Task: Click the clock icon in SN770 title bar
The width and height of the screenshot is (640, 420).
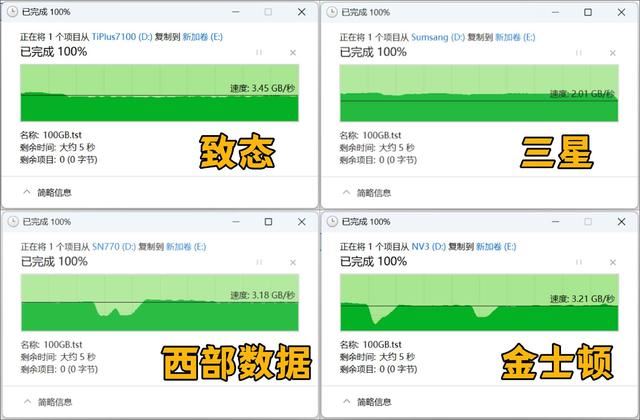Action: click(13, 222)
